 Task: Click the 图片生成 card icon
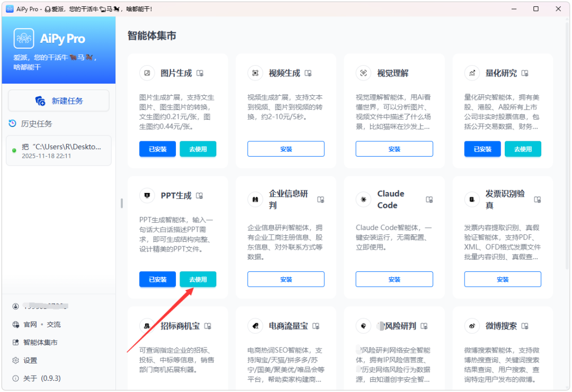(147, 73)
